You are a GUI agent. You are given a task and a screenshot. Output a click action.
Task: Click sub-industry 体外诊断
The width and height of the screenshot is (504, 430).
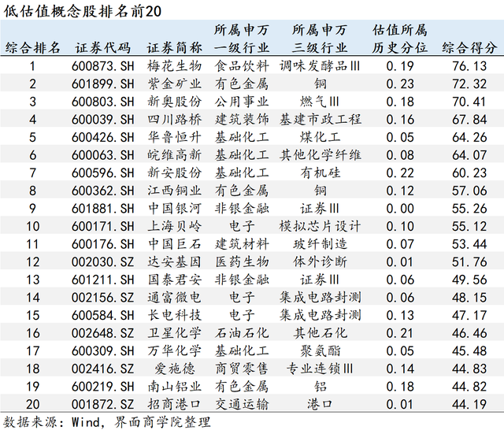(321, 262)
